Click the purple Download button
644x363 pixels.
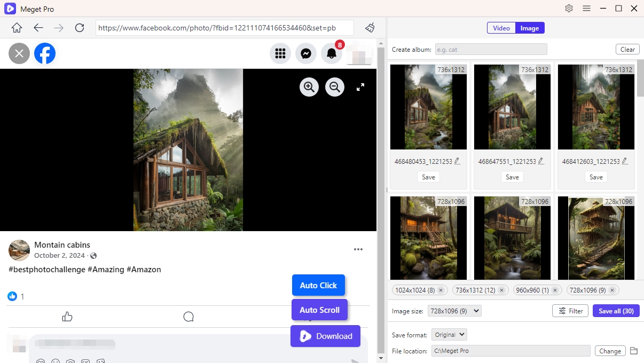(325, 336)
